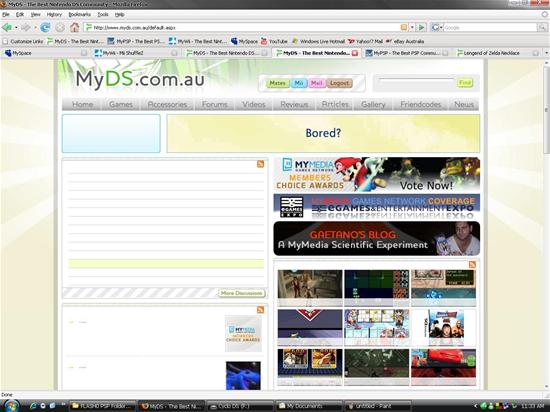Open the search engine selector dropdown
Viewport: 550px width, 412px height.
click(x=436, y=27)
